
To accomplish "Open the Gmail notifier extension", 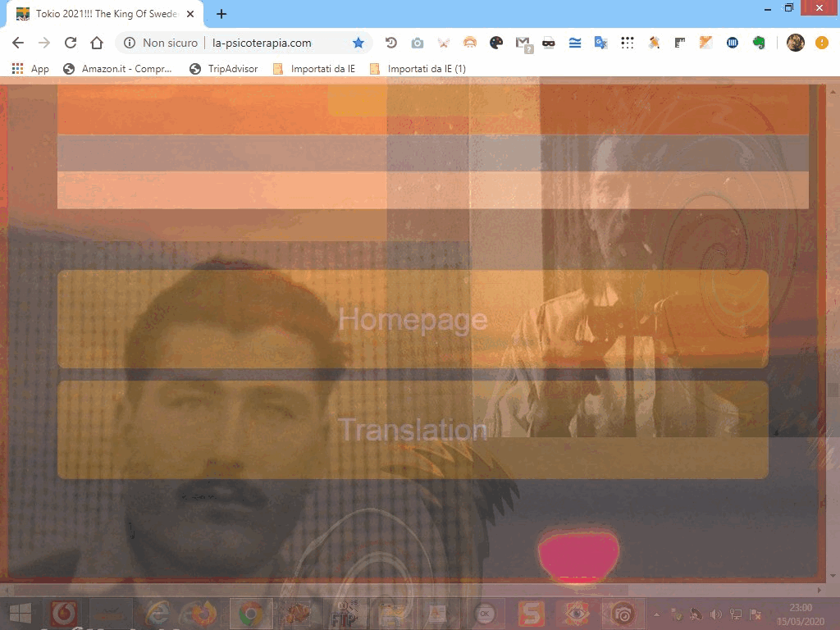I will click(x=523, y=43).
